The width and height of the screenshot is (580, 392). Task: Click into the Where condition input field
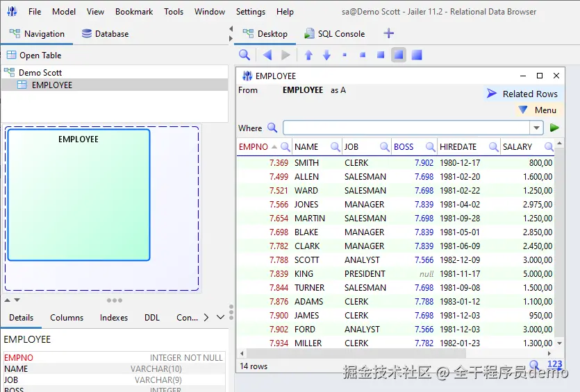click(406, 128)
